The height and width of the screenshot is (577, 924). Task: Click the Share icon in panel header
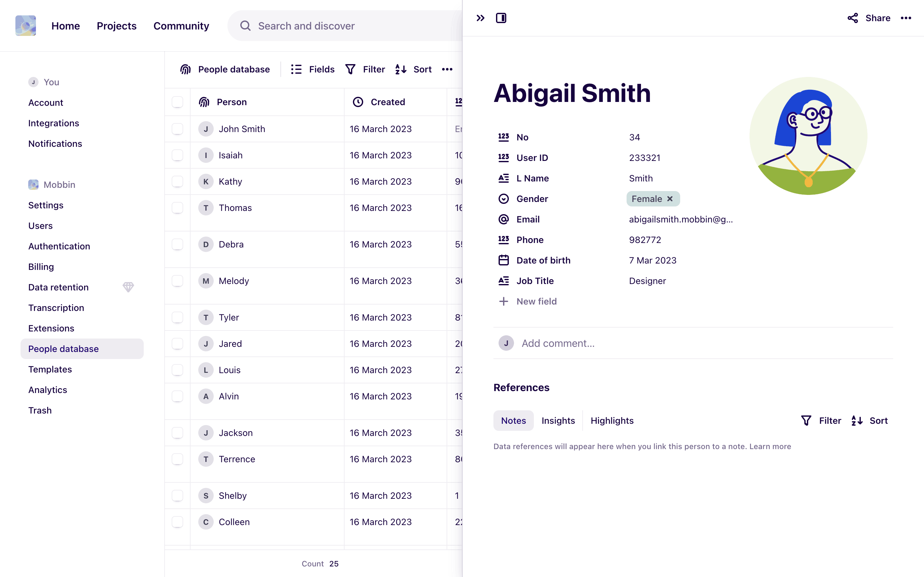point(852,18)
